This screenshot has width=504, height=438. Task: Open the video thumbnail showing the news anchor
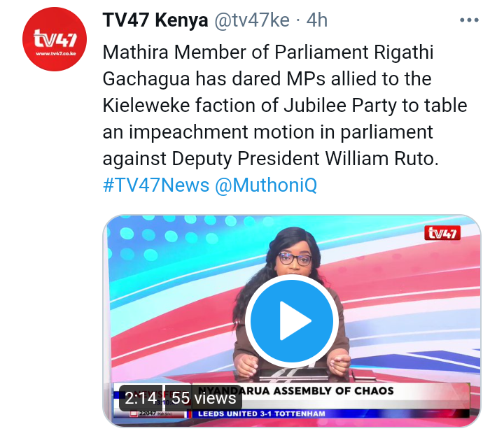292,320
